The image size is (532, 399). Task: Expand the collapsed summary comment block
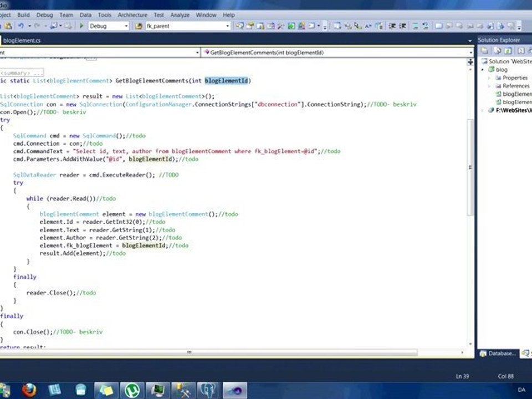22,73
